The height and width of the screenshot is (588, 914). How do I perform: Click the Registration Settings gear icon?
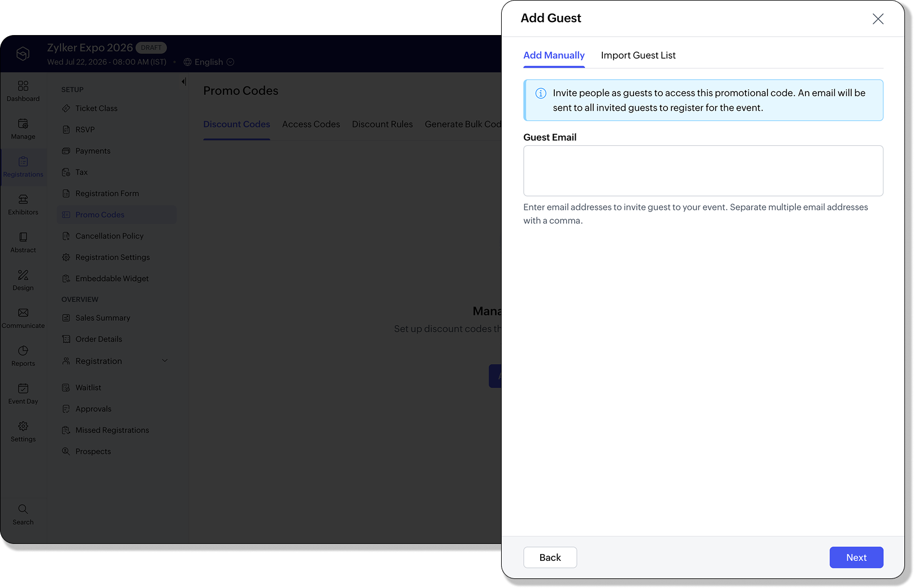[66, 257]
